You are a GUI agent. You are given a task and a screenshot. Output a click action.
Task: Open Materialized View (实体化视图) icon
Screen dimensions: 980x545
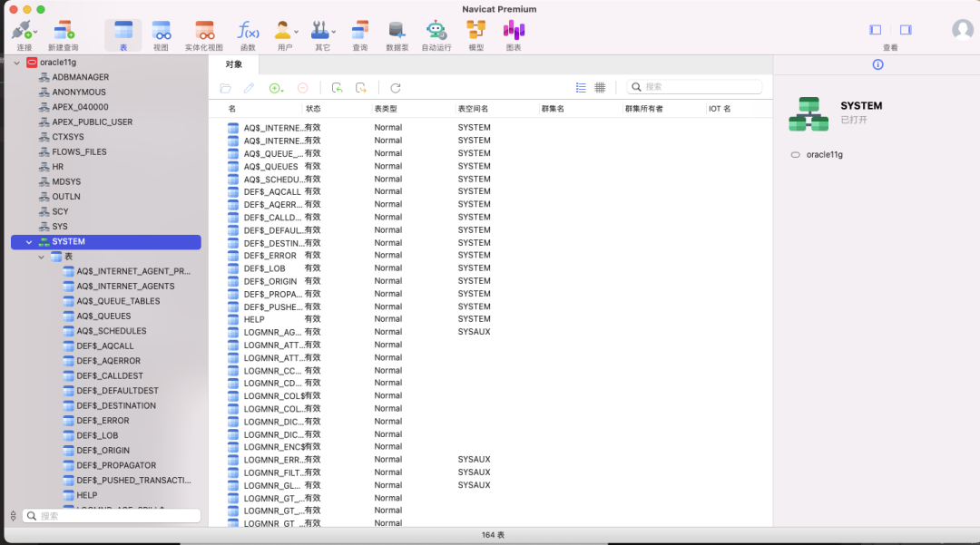(x=204, y=30)
